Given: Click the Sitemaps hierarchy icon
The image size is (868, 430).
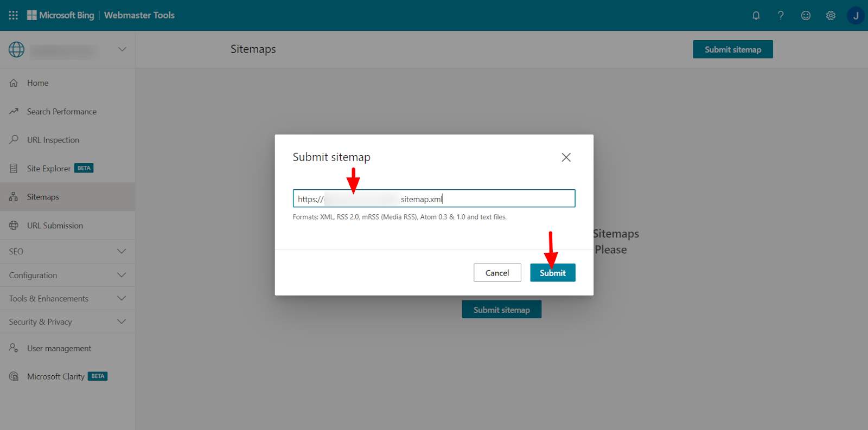Looking at the screenshot, I should point(14,196).
